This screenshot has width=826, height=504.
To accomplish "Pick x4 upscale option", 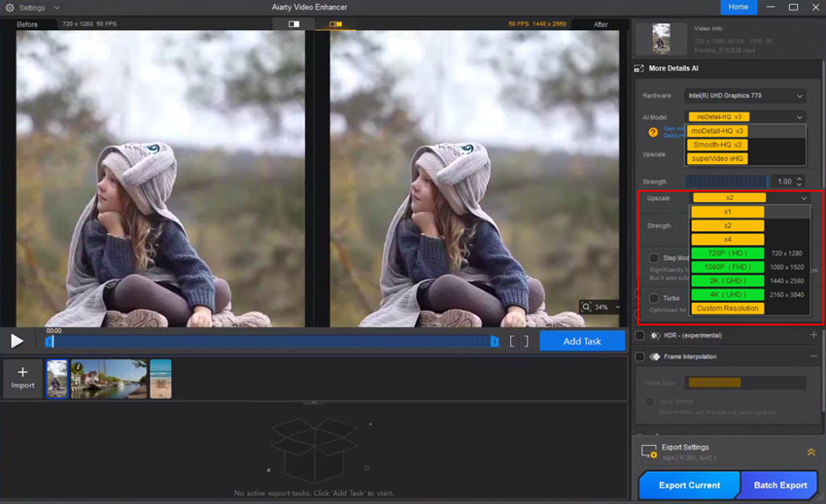I will point(728,239).
